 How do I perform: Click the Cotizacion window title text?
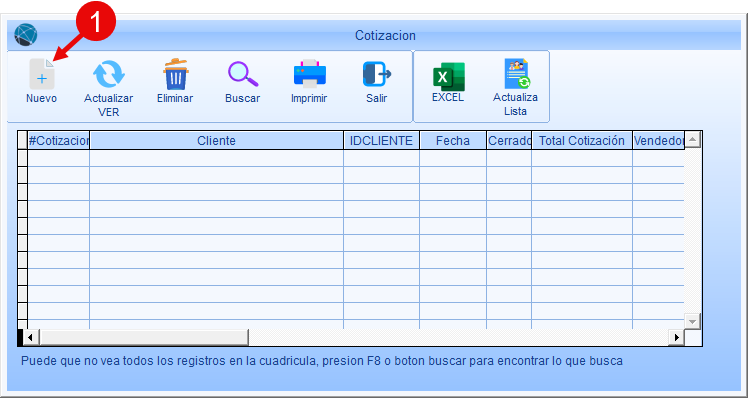pos(385,35)
